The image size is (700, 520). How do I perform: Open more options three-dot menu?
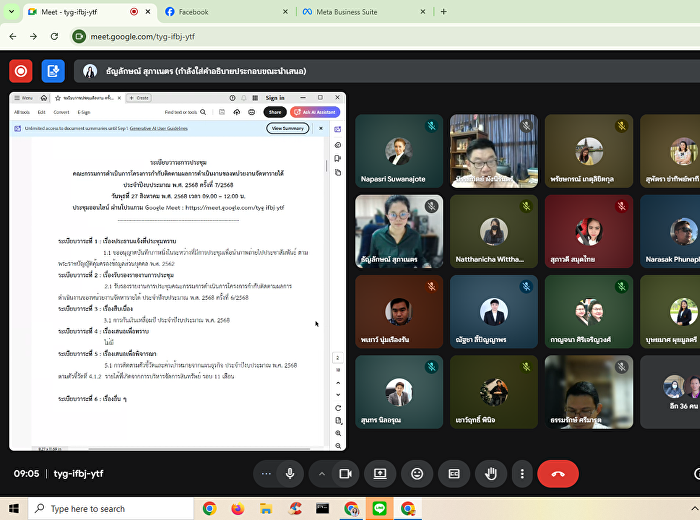coord(522,473)
